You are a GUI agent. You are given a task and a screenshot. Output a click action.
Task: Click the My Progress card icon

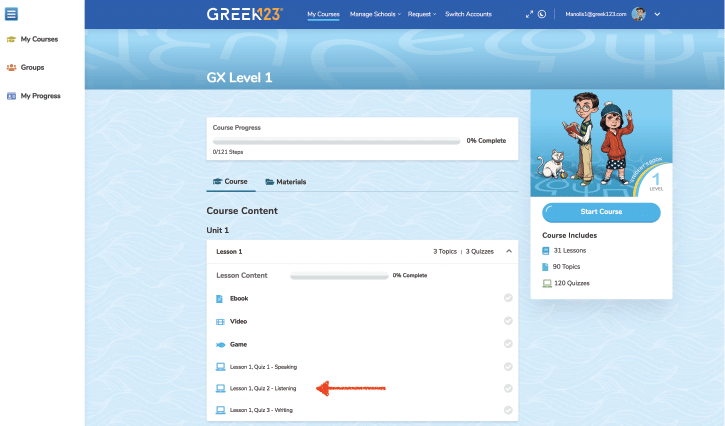click(x=11, y=96)
